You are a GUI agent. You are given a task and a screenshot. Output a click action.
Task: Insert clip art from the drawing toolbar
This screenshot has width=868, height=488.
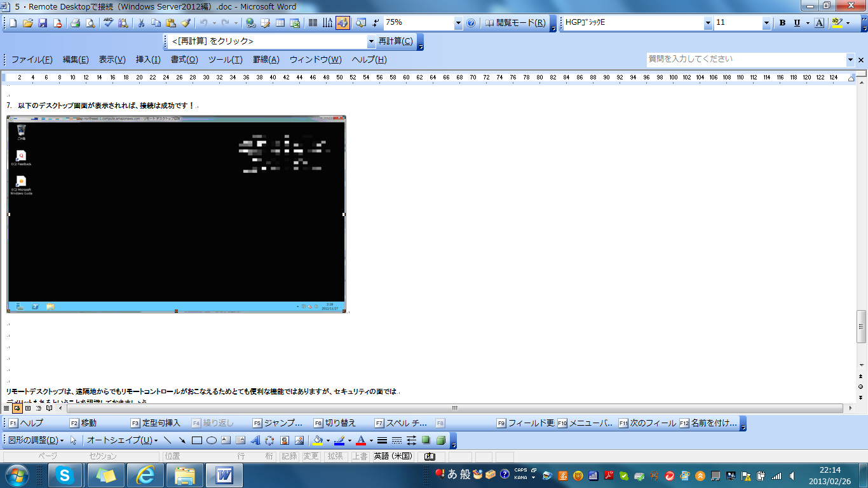(285, 440)
